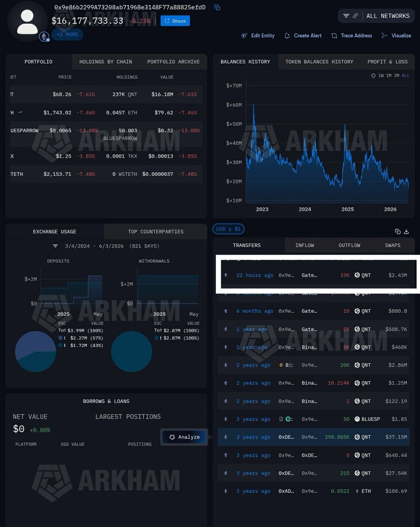Click the ETH token icon in the $100.69 row

[x=357, y=491]
